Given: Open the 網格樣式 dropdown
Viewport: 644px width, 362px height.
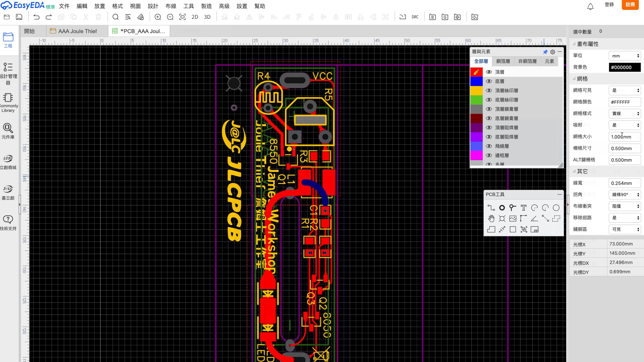Looking at the screenshot, I should (625, 113).
